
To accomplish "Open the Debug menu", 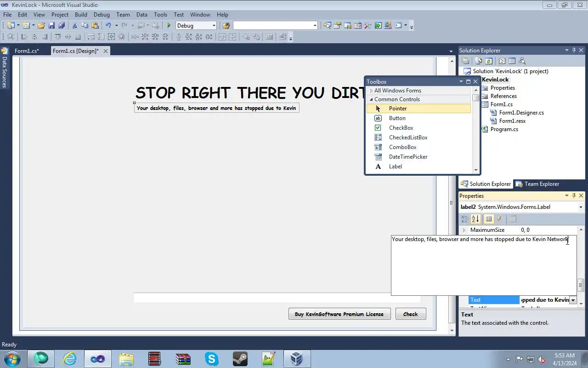I will 102,15.
